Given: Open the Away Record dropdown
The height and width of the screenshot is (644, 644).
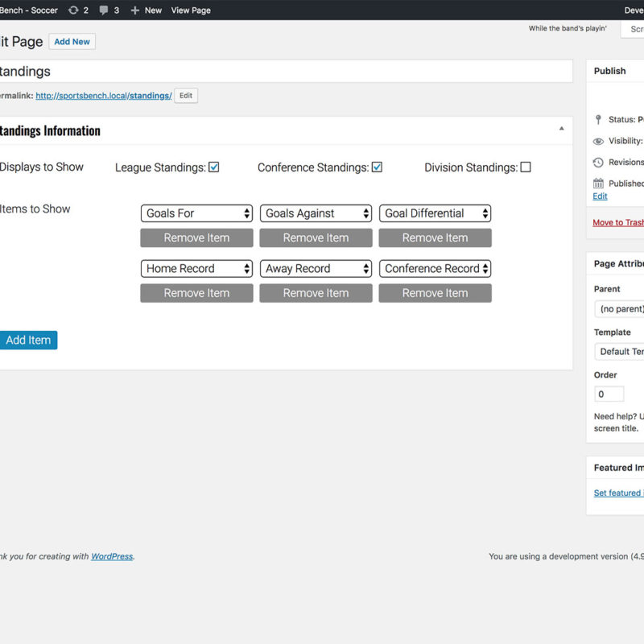Looking at the screenshot, I should point(316,269).
